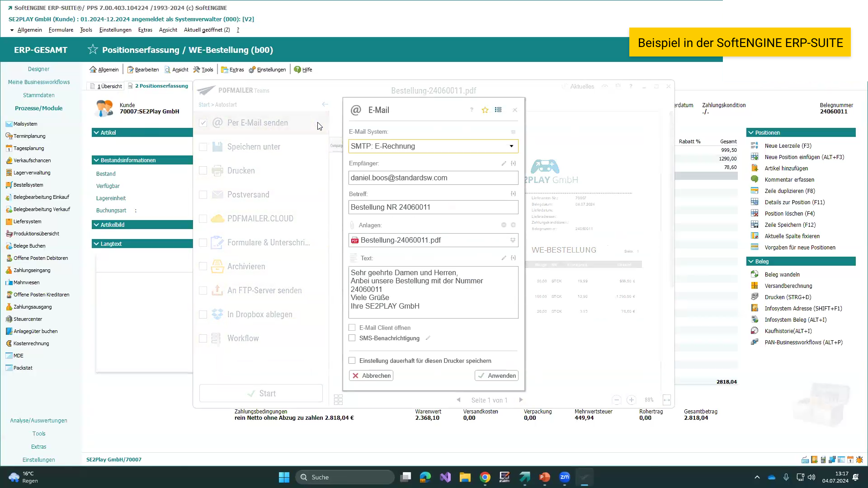Go to next page arrow in PDF preview
The height and width of the screenshot is (488, 868).
click(521, 400)
